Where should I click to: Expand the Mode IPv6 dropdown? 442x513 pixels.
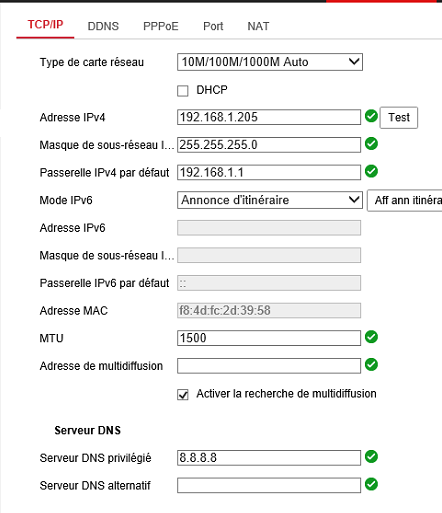click(270, 200)
